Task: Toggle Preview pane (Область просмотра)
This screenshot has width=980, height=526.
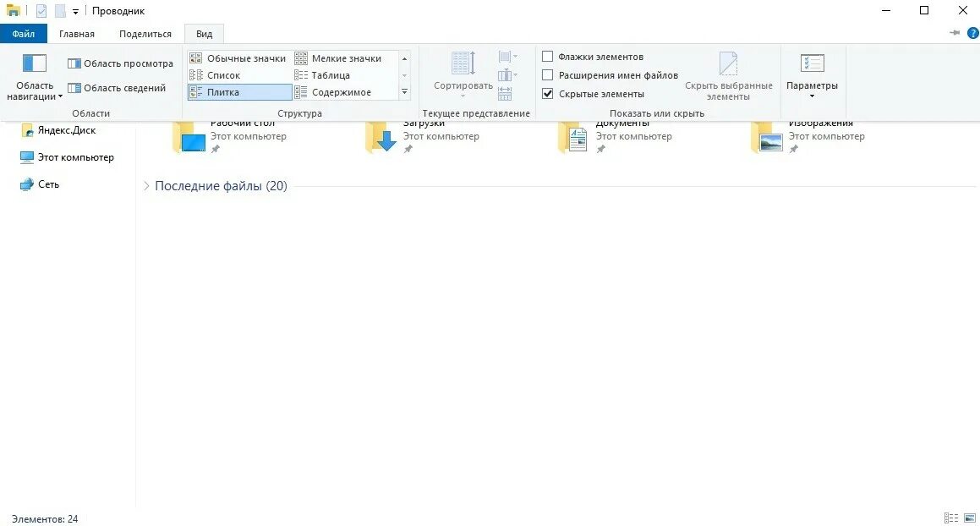Action: pyautogui.click(x=120, y=63)
